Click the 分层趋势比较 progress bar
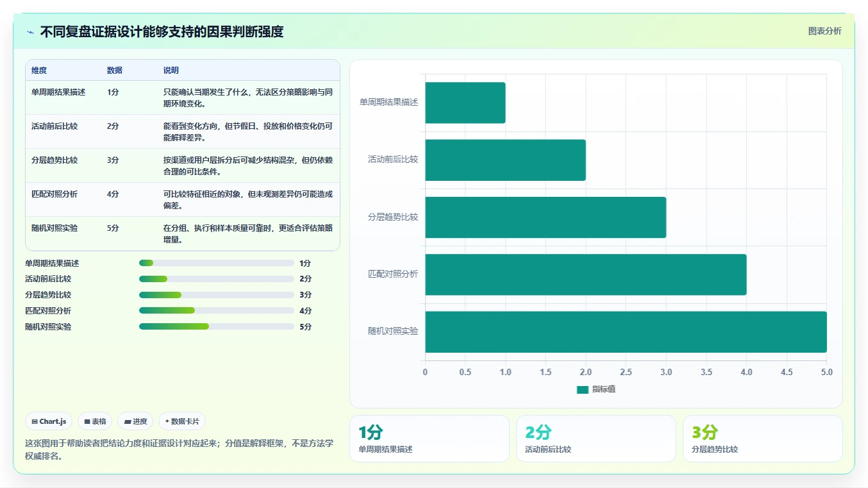This screenshot has width=868, height=488. coord(217,295)
